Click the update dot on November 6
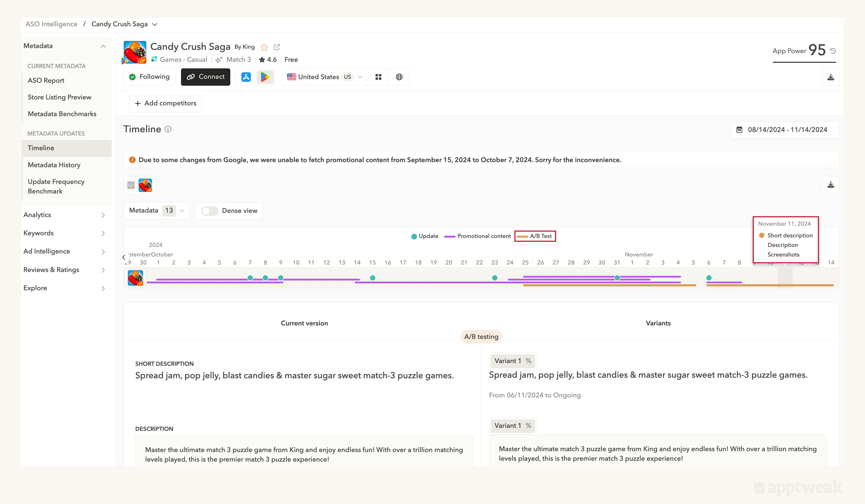 tap(709, 278)
